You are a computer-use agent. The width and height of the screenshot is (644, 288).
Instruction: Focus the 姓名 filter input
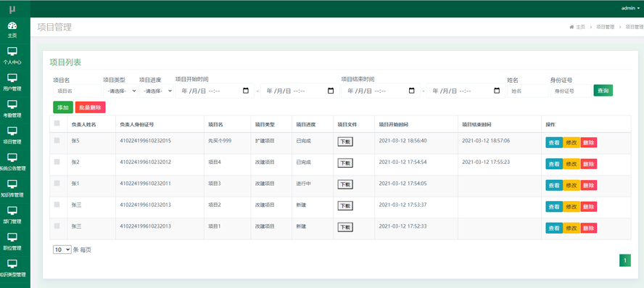point(527,91)
